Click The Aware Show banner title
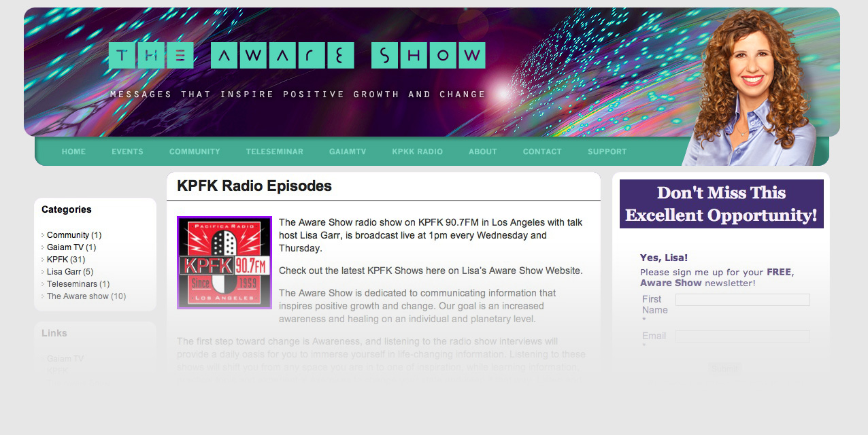 297,55
